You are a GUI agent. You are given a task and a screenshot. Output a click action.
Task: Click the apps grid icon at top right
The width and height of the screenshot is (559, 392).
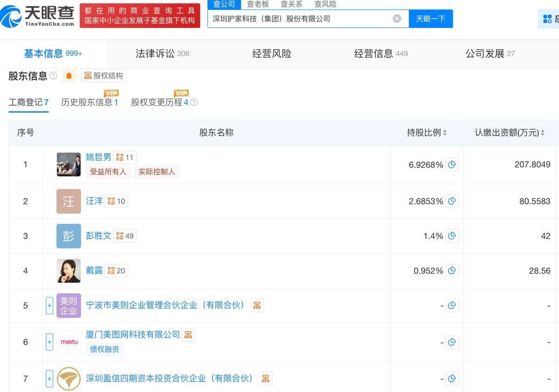[547, 19]
